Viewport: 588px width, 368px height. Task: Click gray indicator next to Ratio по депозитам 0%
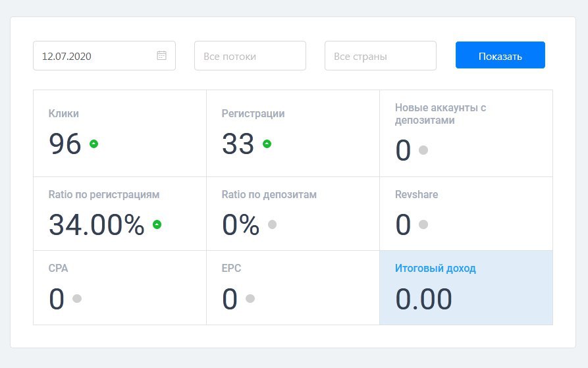272,224
